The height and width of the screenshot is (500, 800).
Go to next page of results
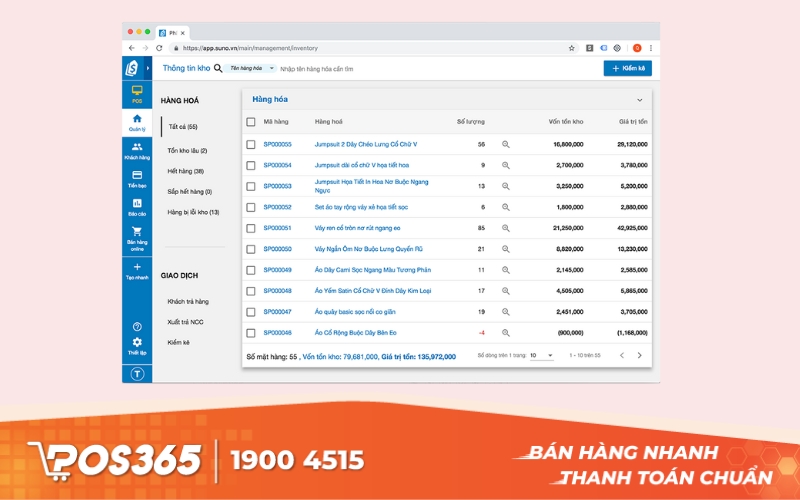pyautogui.click(x=639, y=355)
